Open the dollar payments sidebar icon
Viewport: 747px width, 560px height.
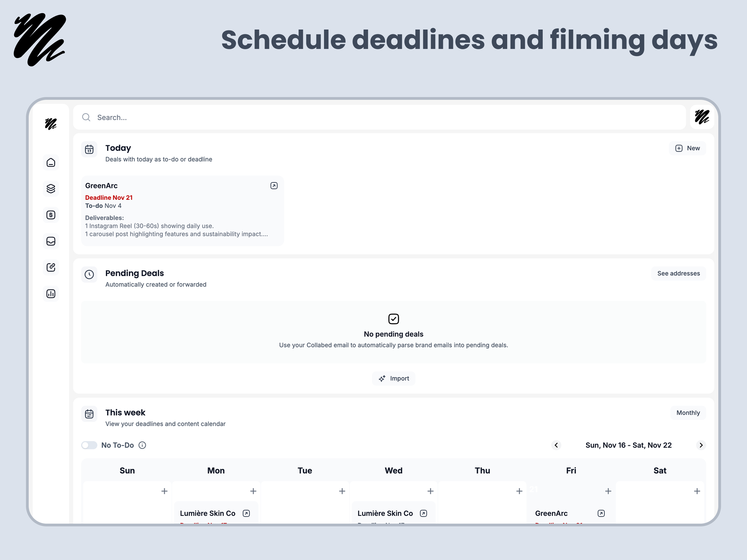tap(51, 215)
